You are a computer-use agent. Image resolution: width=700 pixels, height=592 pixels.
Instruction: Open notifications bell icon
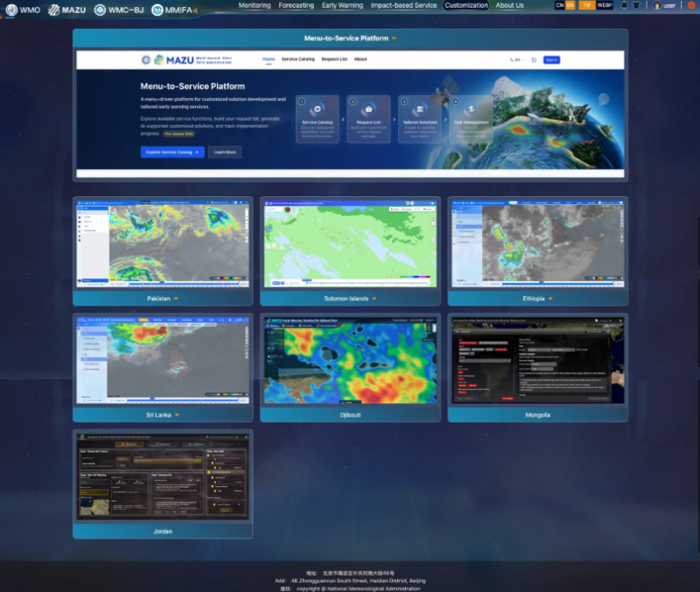[624, 5]
